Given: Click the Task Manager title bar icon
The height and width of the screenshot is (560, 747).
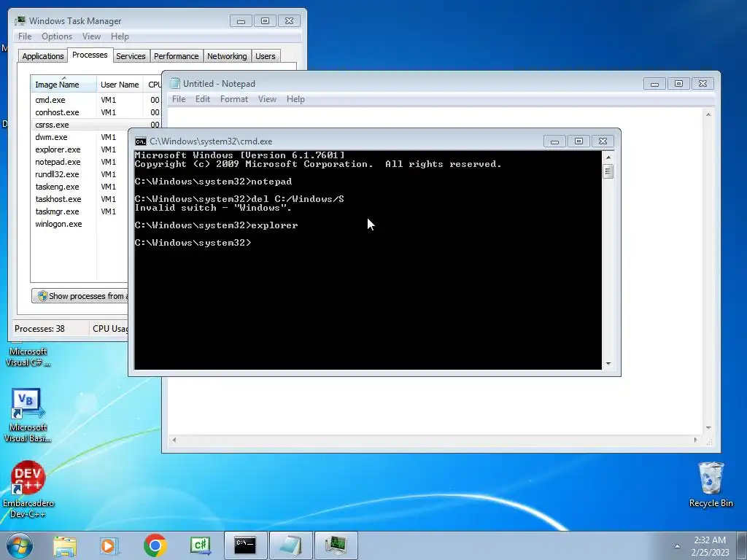Looking at the screenshot, I should pyautogui.click(x=20, y=21).
